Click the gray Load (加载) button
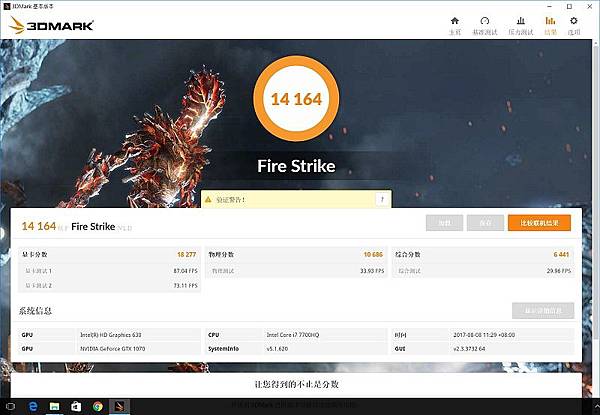The width and height of the screenshot is (600, 415). point(444,223)
